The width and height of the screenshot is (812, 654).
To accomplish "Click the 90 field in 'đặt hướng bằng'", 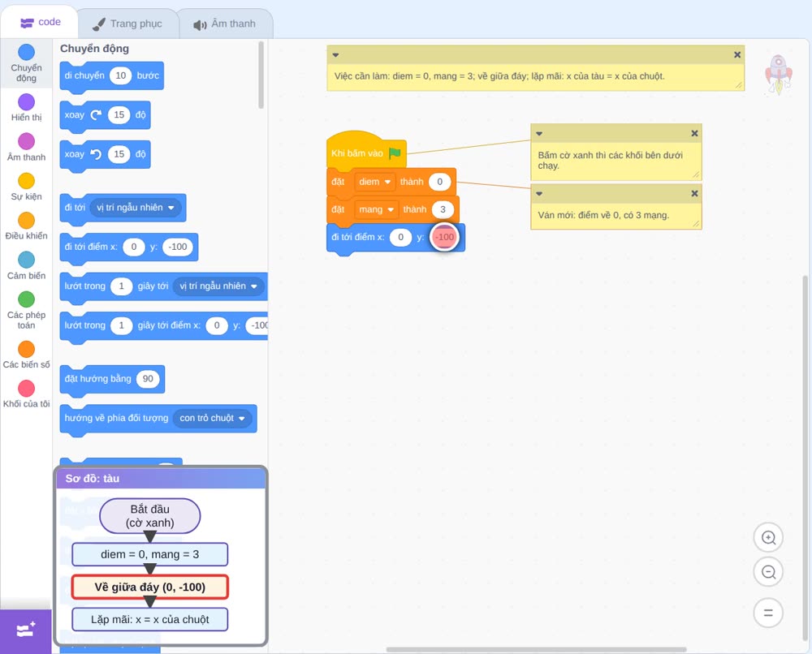I will [x=148, y=379].
